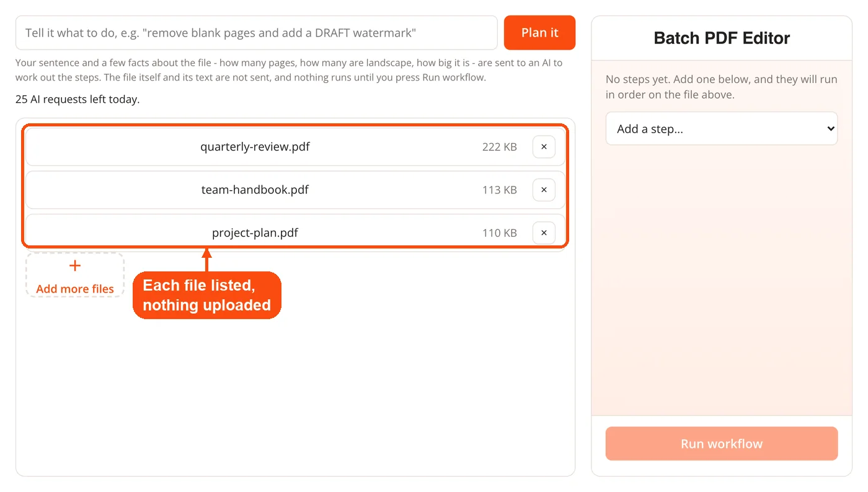Select the quarterly-review.pdf file name

tap(255, 147)
